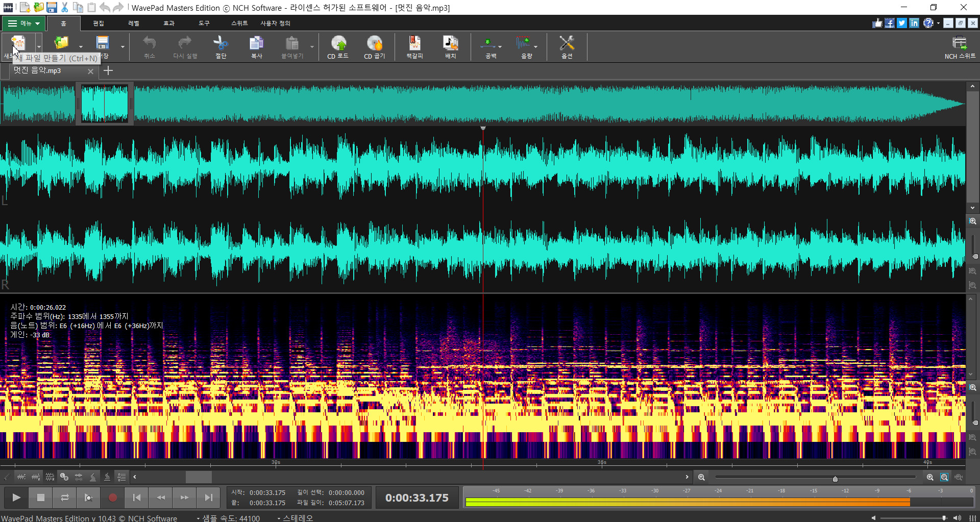Image resolution: width=980 pixels, height=522 pixels.
Task: Open the 스테레오 channel dropdown
Action: [x=296, y=518]
